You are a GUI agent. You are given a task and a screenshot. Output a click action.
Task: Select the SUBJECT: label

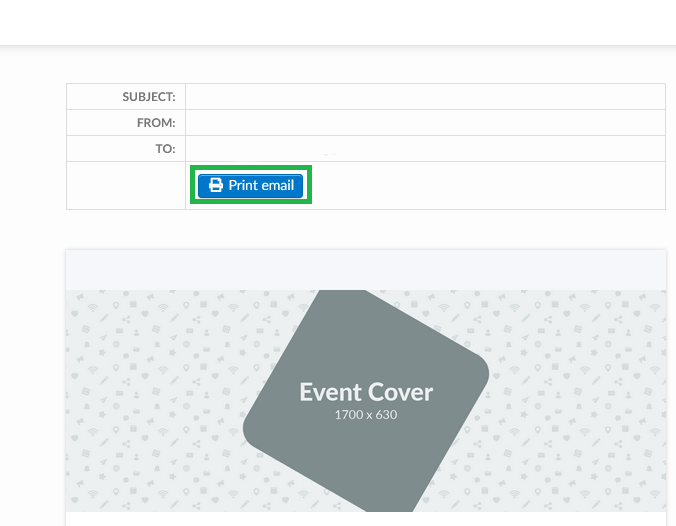(x=149, y=97)
